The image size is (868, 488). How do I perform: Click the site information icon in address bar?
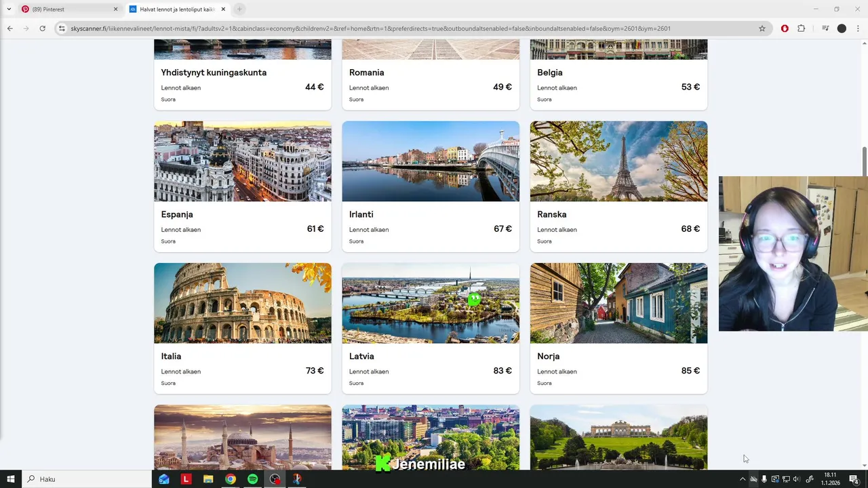[x=62, y=28]
